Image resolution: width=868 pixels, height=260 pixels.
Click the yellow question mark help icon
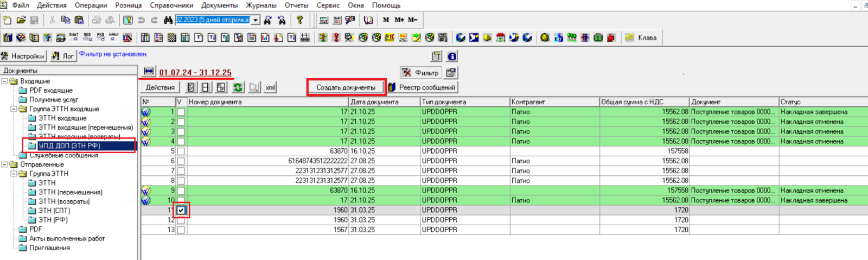point(299,20)
